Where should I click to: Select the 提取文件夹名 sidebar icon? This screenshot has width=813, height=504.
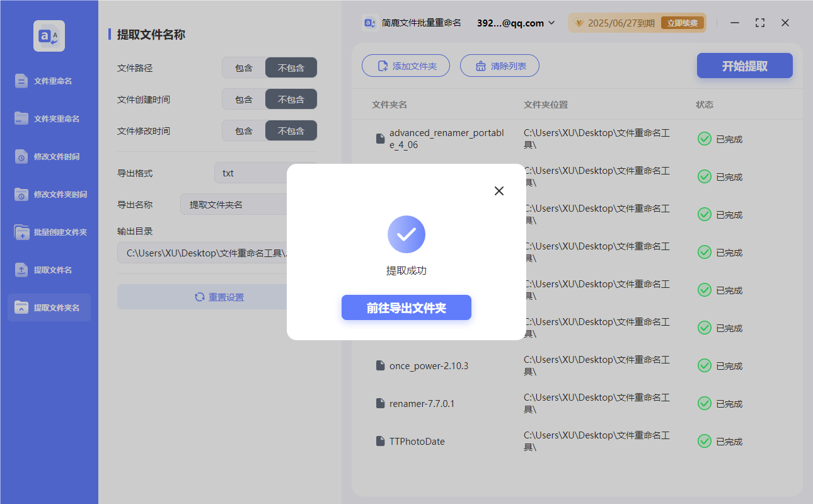point(49,307)
